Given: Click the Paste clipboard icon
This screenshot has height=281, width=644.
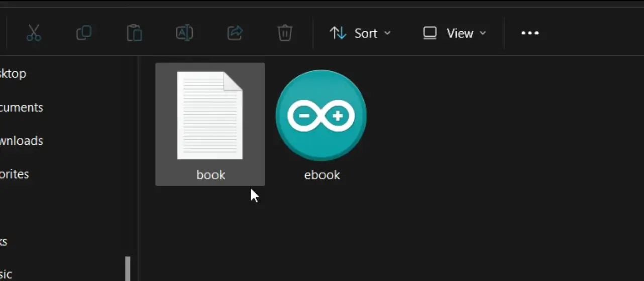Looking at the screenshot, I should [134, 33].
